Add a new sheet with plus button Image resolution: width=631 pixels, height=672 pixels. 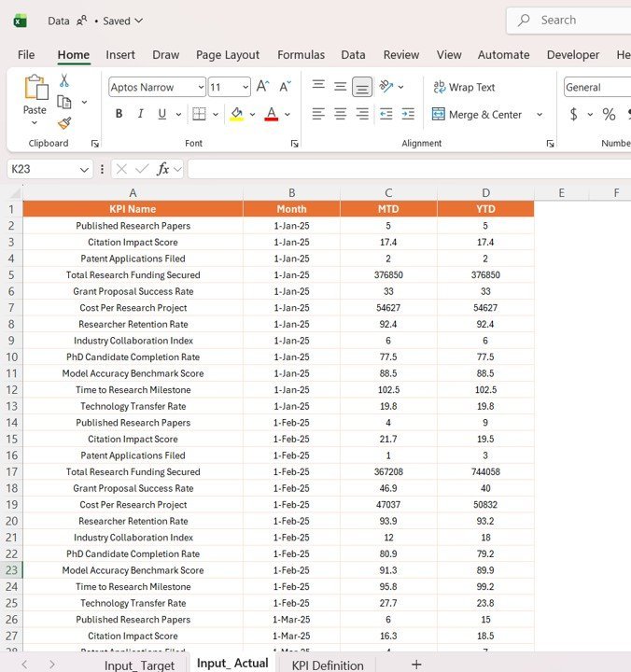pyautogui.click(x=416, y=664)
